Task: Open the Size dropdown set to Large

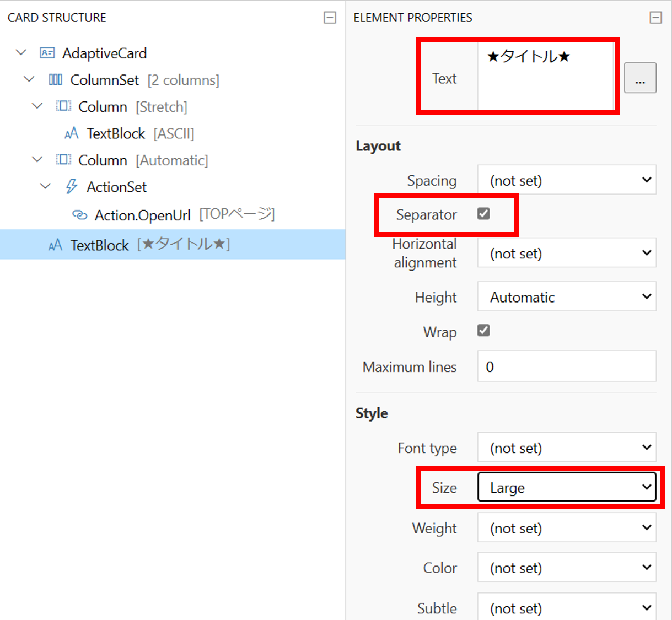Action: click(x=567, y=487)
